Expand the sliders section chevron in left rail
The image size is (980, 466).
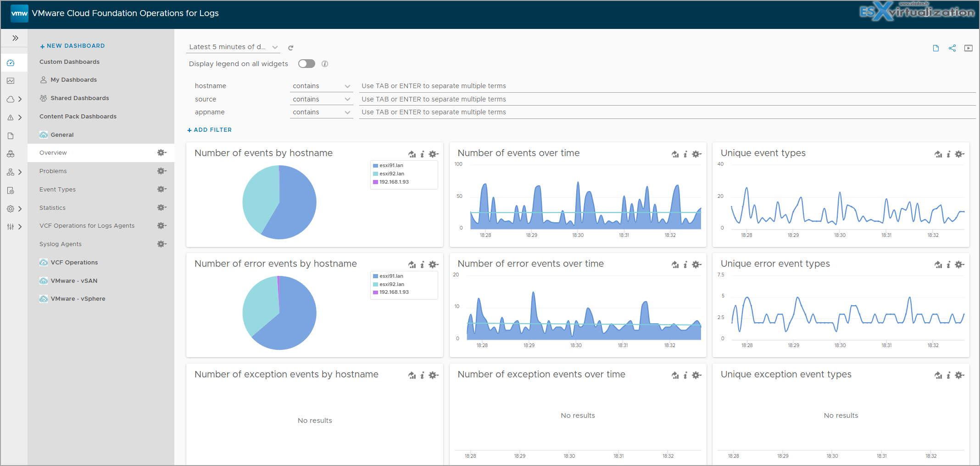pyautogui.click(x=20, y=227)
